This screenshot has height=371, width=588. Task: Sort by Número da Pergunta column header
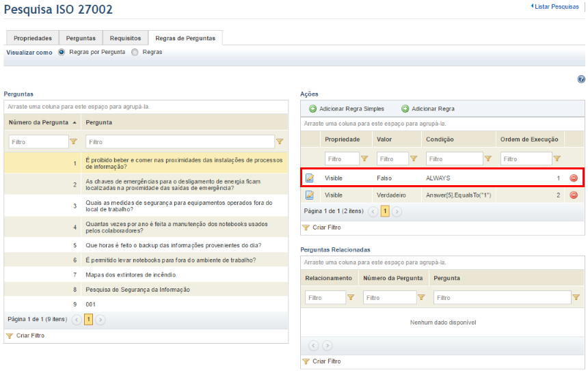(x=42, y=122)
